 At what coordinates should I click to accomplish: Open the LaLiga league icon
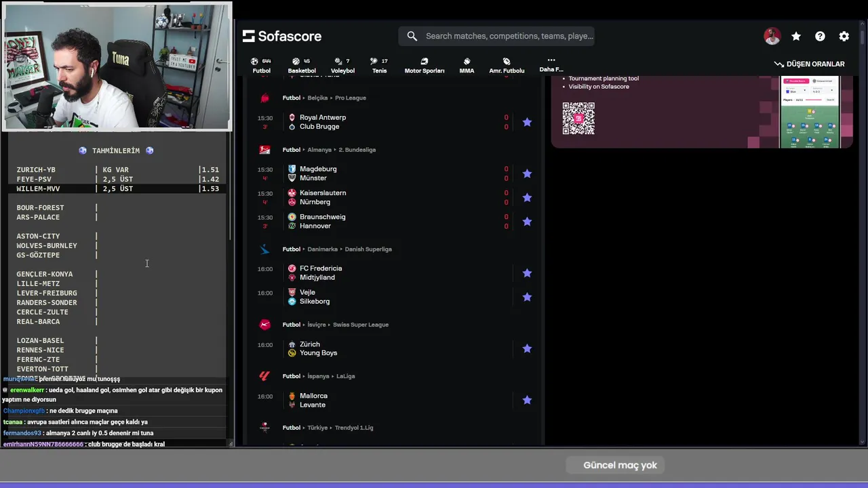coord(265,376)
